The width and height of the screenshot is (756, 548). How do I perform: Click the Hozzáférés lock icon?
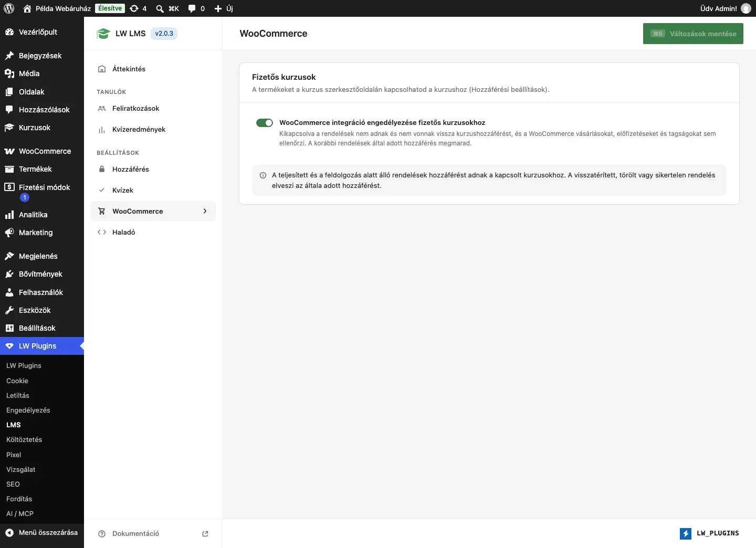point(102,169)
